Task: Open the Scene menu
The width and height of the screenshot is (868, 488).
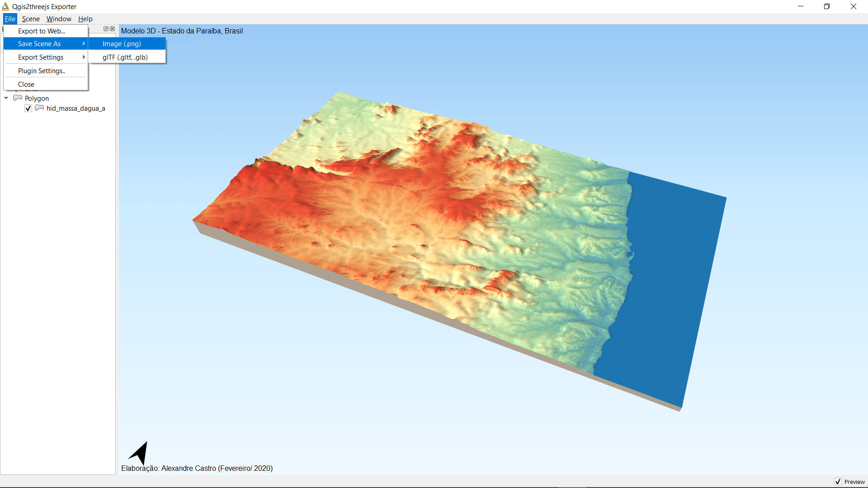Action: pyautogui.click(x=31, y=19)
